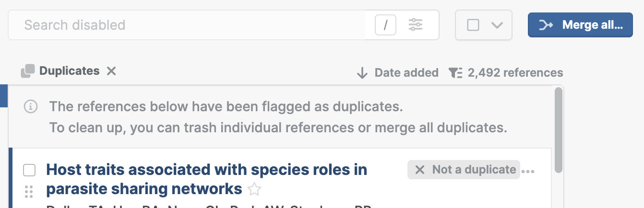This screenshot has height=208, width=644.
Task: Open the Host traits reference title
Action: [206, 179]
